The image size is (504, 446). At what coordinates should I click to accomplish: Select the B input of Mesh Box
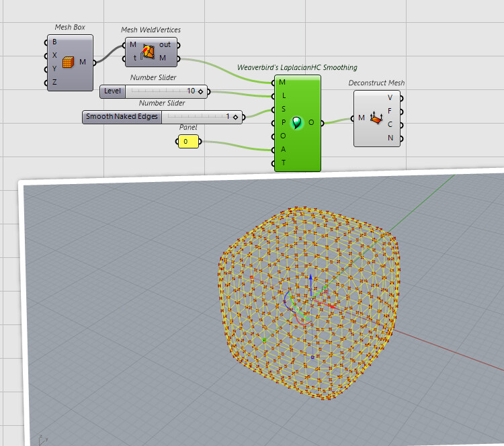point(54,42)
